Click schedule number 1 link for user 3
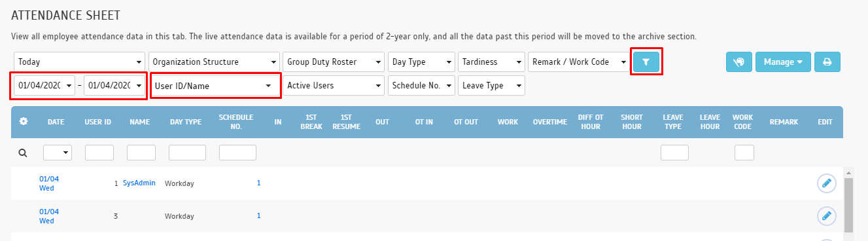This screenshot has width=868, height=241. [258, 215]
